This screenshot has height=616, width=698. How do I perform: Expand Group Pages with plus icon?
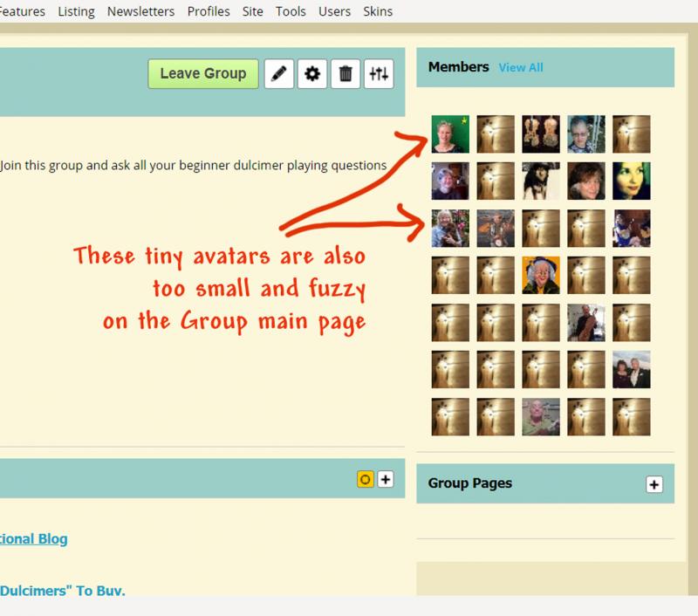coord(654,484)
